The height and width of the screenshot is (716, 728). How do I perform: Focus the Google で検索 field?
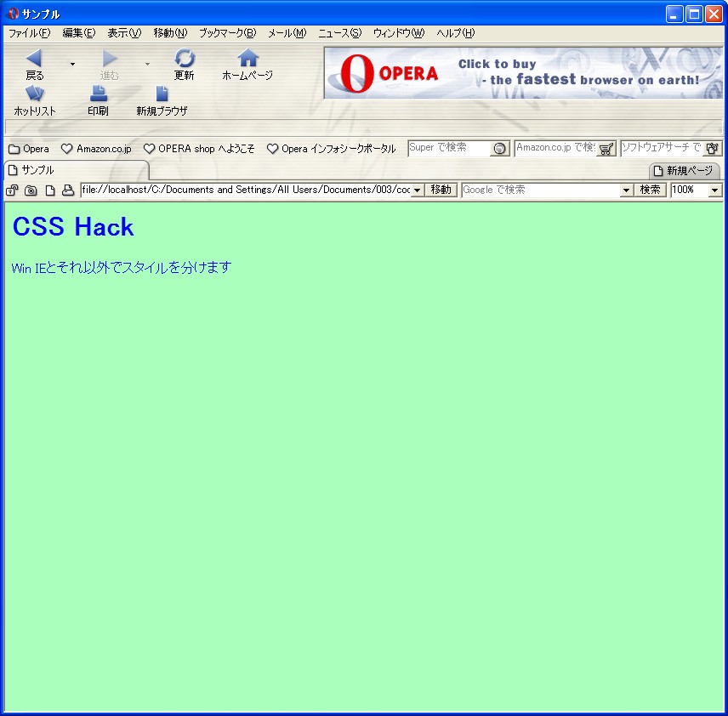click(541, 190)
